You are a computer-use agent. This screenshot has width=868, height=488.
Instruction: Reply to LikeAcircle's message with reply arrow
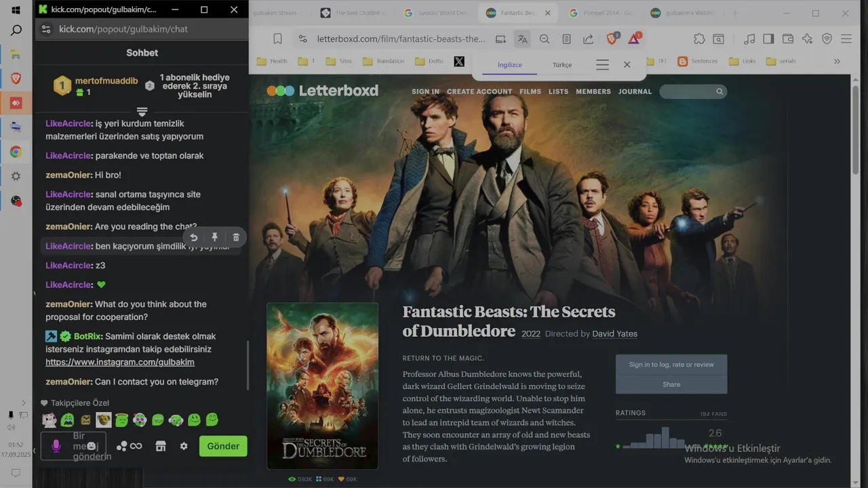(x=194, y=237)
